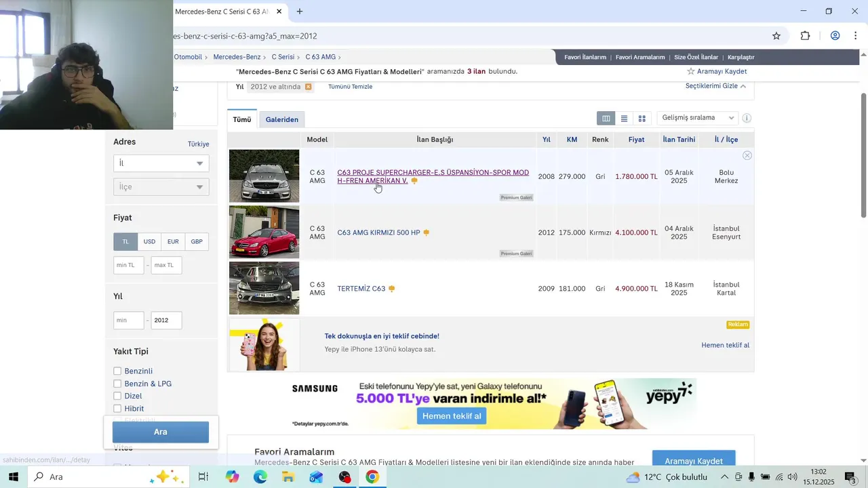
Task: Launch Copilot from the taskbar
Action: click(x=233, y=477)
